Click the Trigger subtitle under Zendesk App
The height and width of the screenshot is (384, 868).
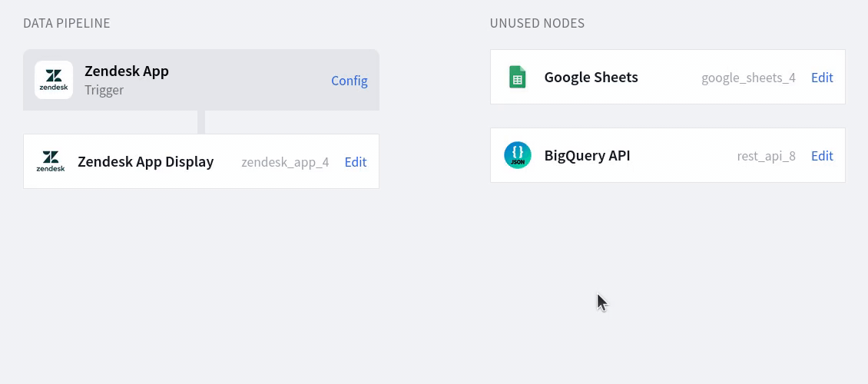[104, 90]
